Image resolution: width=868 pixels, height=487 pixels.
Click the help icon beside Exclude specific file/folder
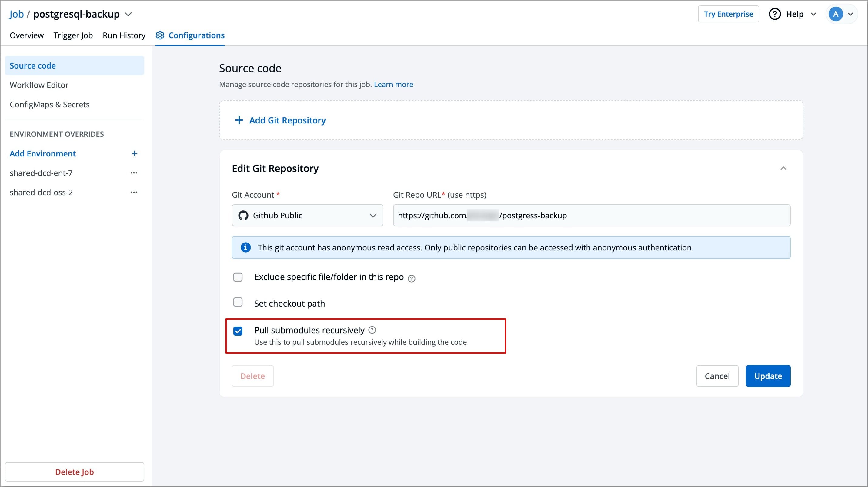[x=411, y=278]
